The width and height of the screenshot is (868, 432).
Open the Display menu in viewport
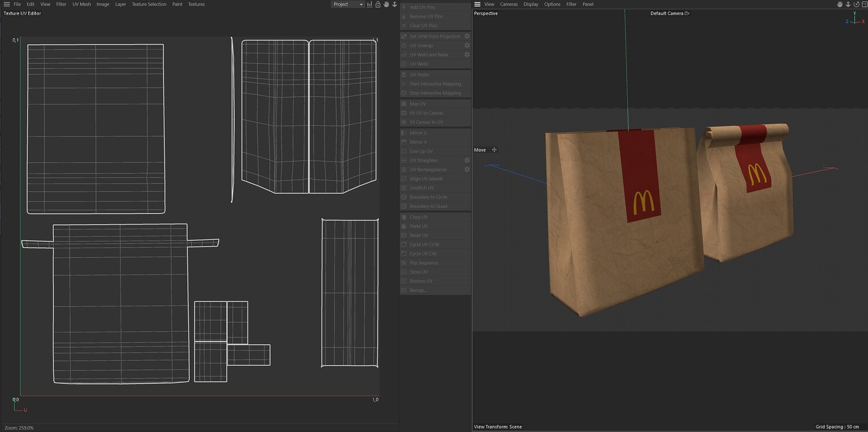pyautogui.click(x=531, y=4)
